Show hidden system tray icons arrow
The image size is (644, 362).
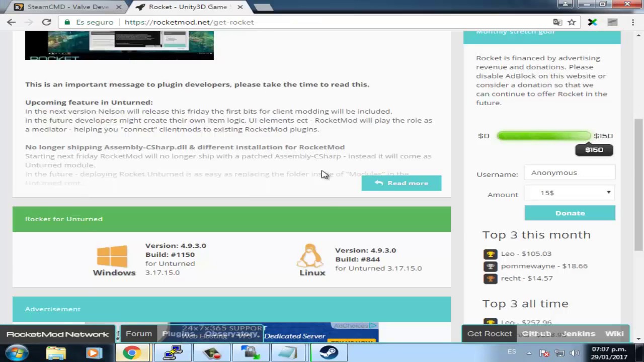pyautogui.click(x=529, y=353)
